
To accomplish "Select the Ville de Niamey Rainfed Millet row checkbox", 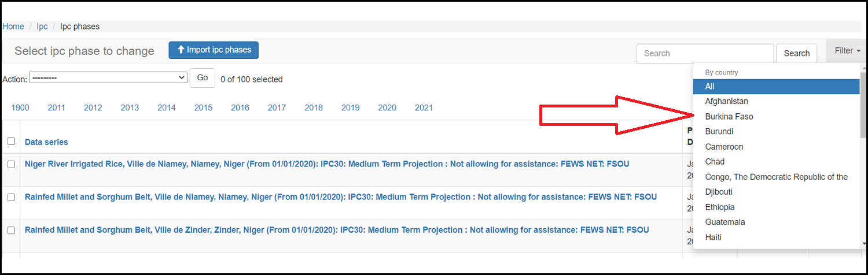I will (11, 197).
